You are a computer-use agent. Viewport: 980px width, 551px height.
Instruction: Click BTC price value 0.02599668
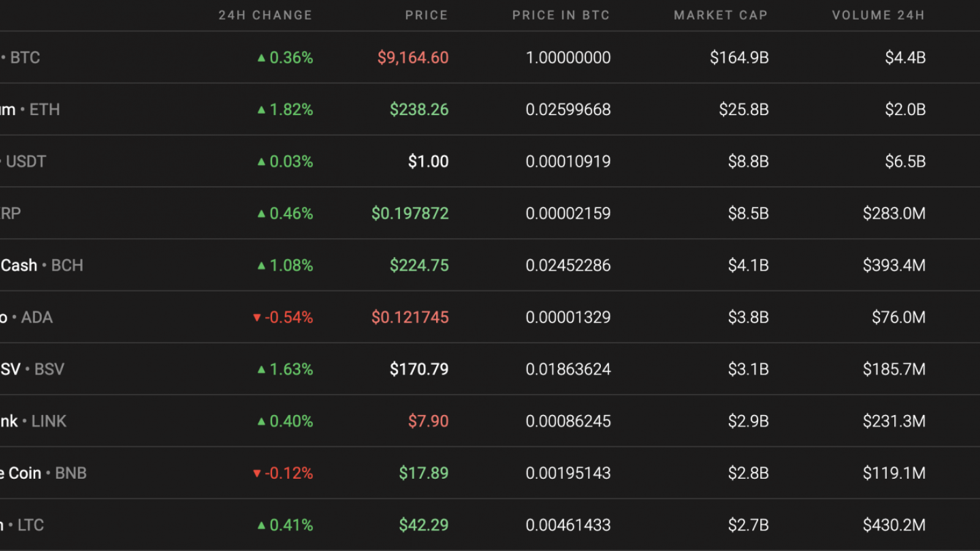(x=568, y=110)
